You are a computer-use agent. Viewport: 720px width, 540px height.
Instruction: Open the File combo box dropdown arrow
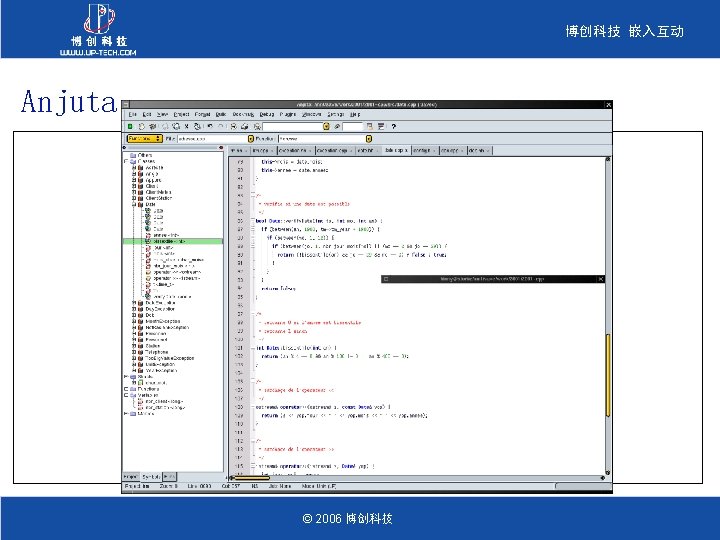pyautogui.click(x=251, y=139)
